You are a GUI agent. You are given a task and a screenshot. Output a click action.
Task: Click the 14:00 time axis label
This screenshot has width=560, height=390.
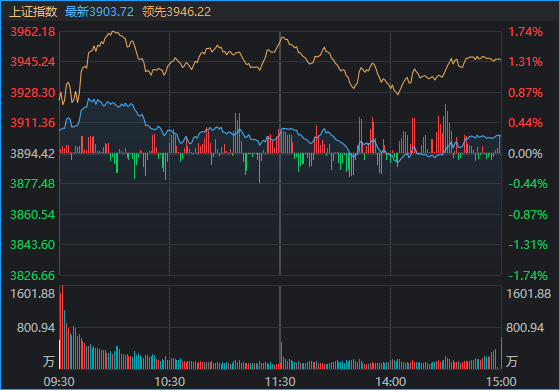coord(390,382)
